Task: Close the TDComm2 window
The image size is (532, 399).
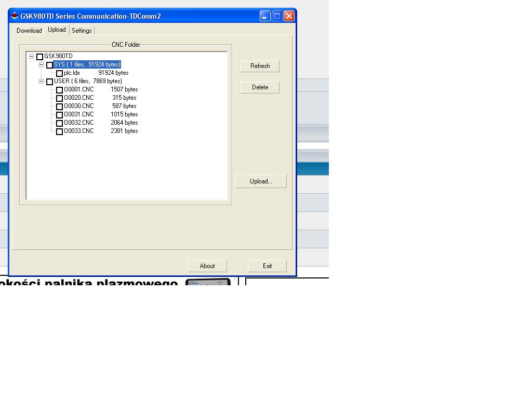Action: click(x=289, y=16)
